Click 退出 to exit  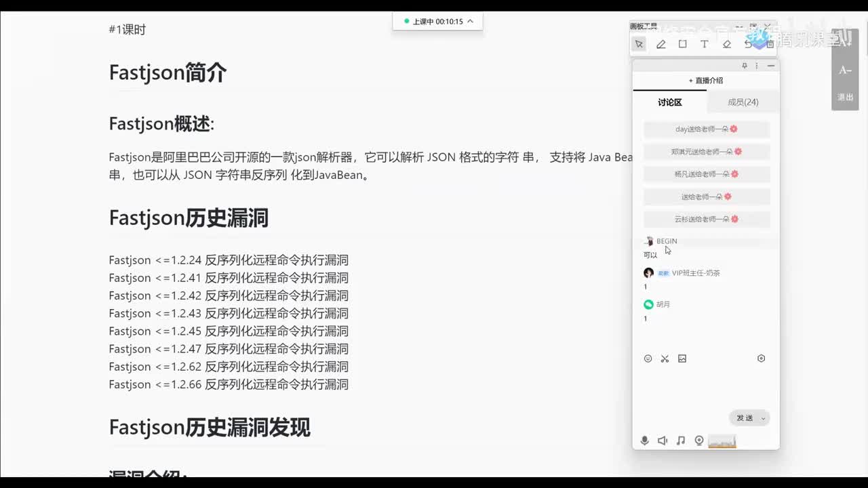coord(845,98)
